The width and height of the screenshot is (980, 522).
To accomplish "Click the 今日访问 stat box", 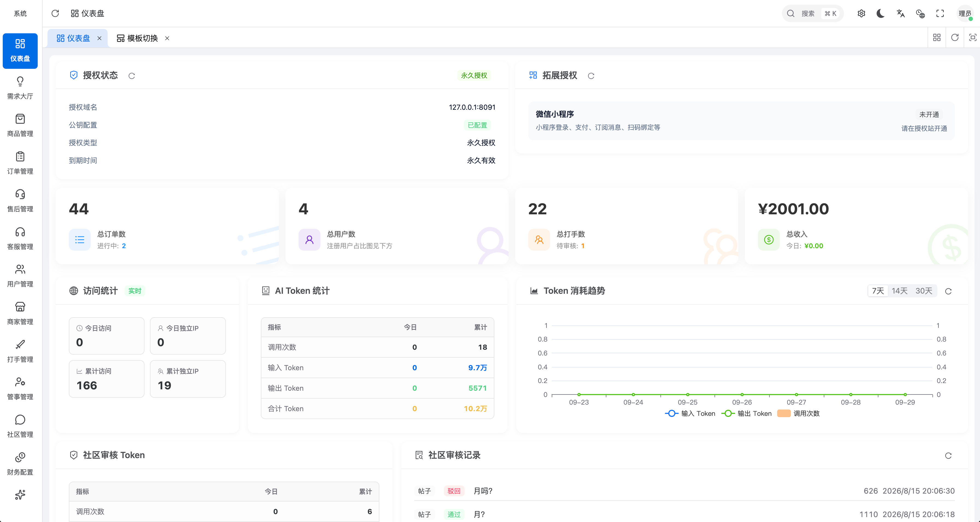I will pos(107,336).
